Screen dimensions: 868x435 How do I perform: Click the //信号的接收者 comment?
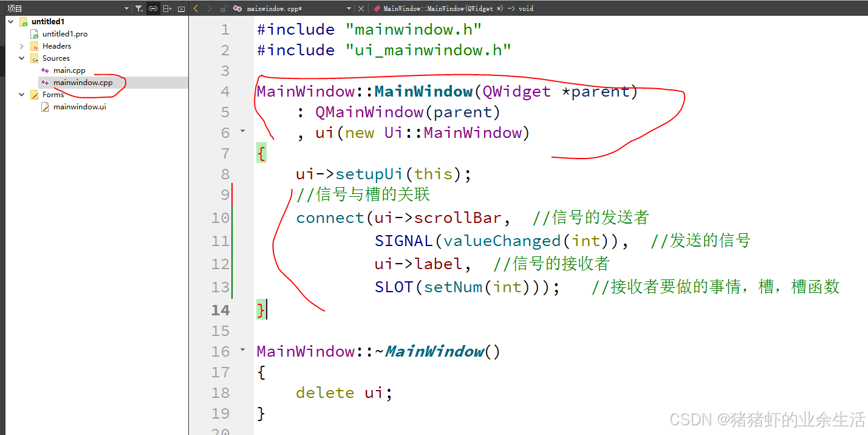coord(552,264)
